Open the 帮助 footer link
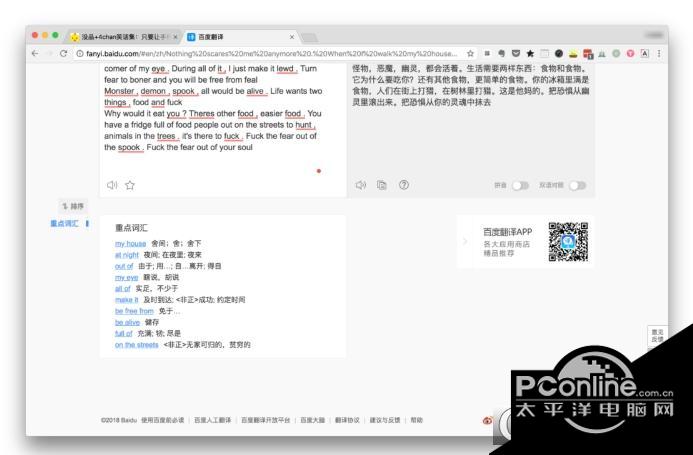 [x=416, y=420]
